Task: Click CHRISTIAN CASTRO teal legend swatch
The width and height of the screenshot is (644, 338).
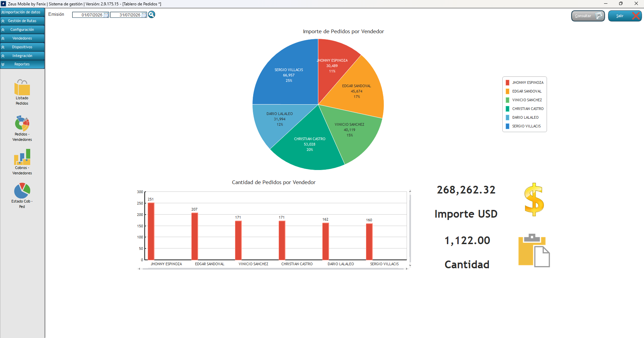Action: tap(507, 109)
